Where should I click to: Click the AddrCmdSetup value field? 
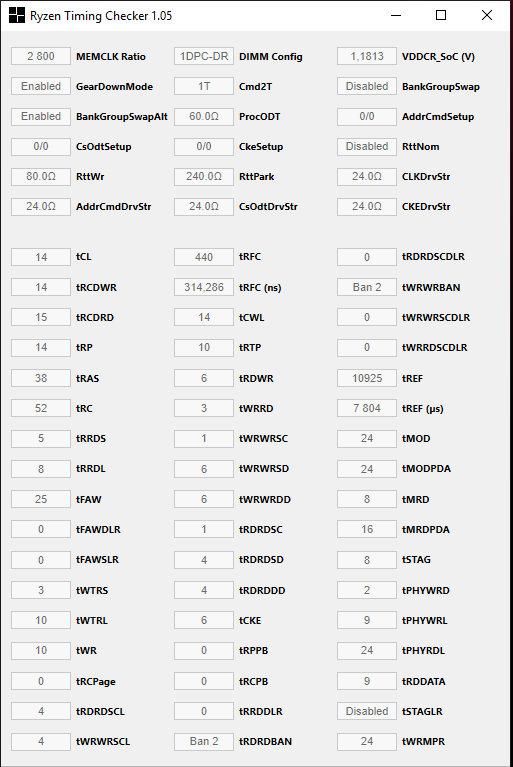pyautogui.click(x=367, y=116)
